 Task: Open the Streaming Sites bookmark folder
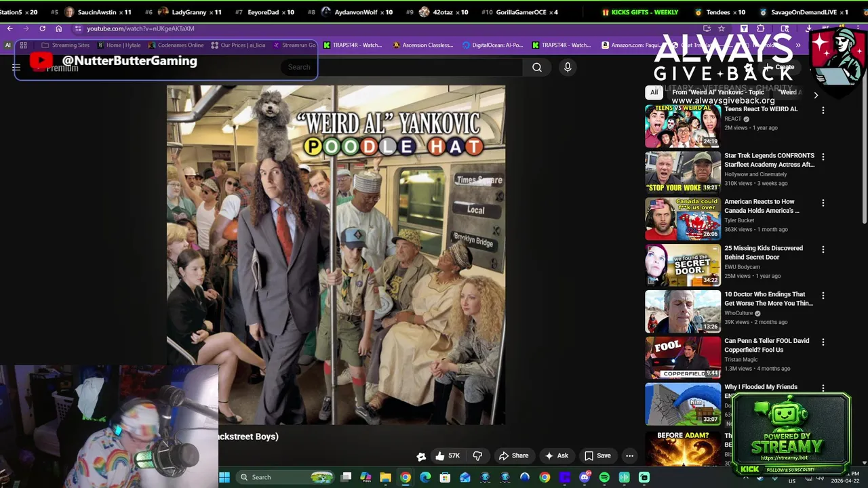tap(65, 45)
